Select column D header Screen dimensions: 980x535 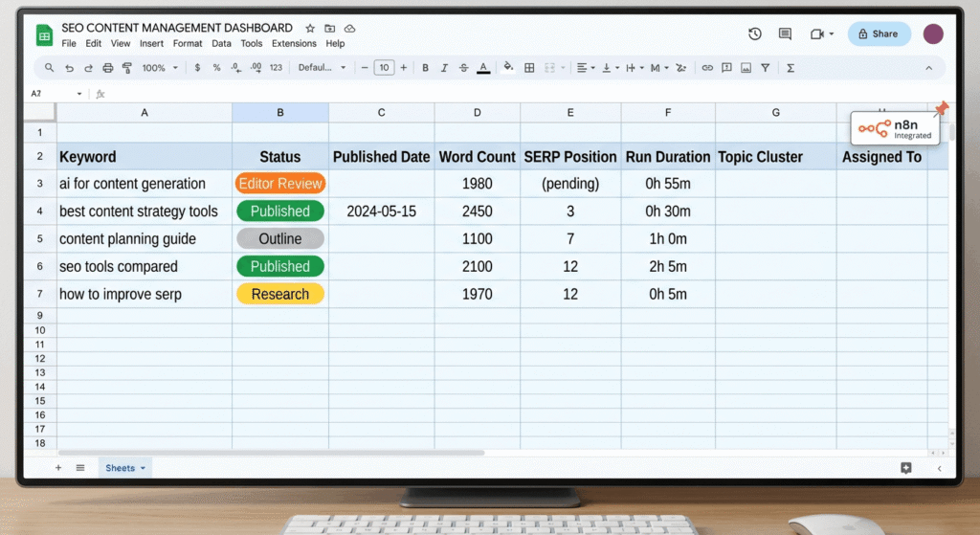477,113
